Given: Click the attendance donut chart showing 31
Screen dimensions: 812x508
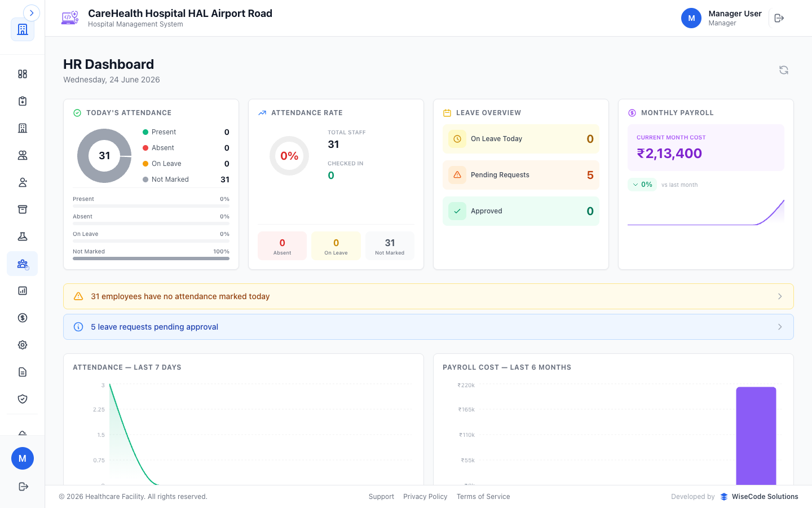Looking at the screenshot, I should pos(104,156).
